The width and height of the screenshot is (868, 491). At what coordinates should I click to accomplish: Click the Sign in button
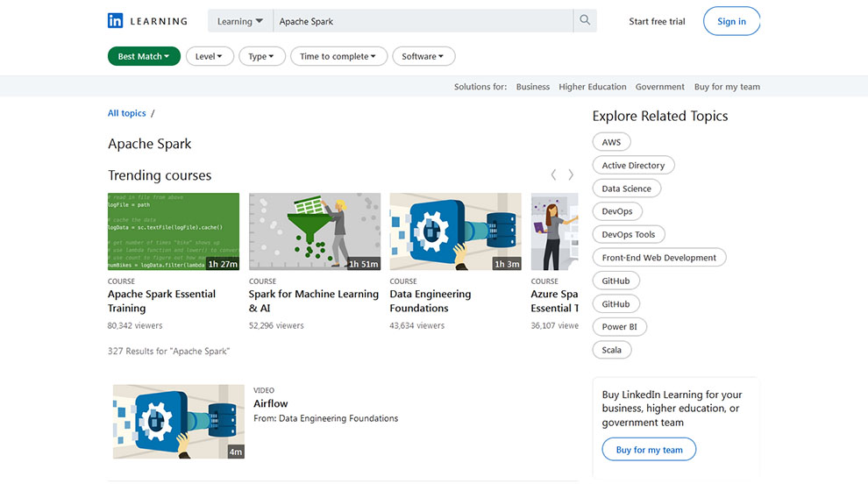click(x=731, y=21)
